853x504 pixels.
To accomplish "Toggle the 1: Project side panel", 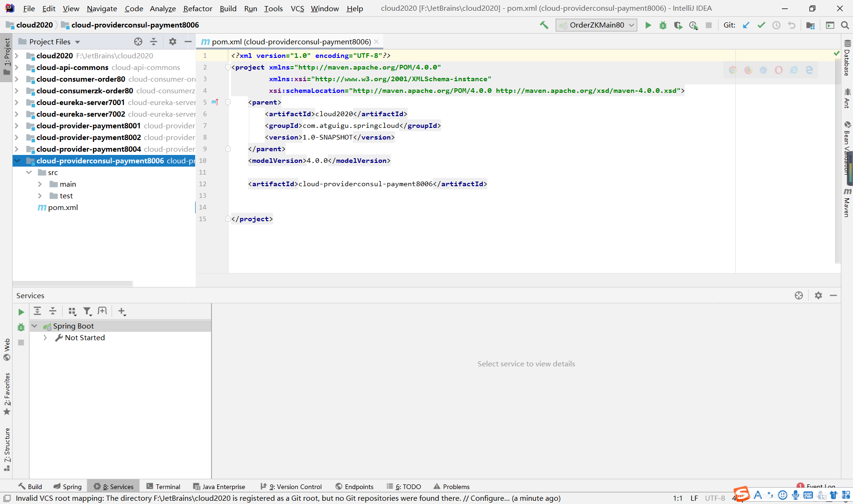I will [x=7, y=57].
